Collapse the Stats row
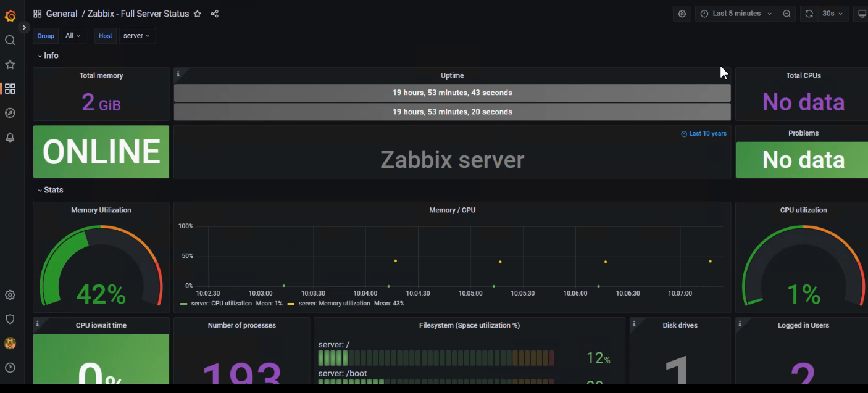The width and height of the screenshot is (868, 393). (50, 190)
